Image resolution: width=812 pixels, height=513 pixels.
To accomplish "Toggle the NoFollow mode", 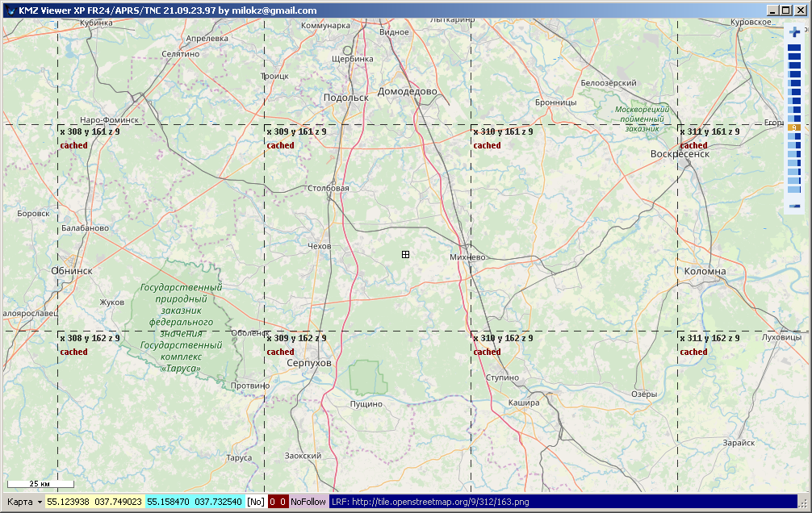I will point(308,502).
